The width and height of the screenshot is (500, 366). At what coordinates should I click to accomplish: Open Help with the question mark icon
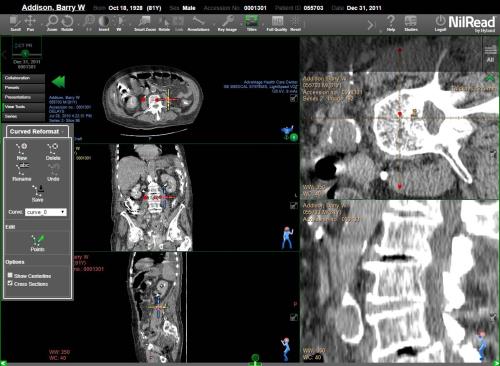[x=391, y=23]
